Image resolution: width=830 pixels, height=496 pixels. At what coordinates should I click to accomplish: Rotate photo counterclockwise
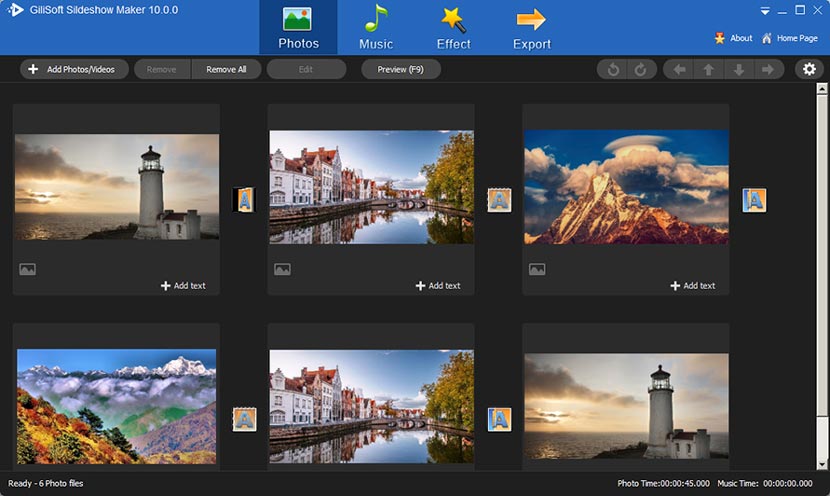[612, 69]
